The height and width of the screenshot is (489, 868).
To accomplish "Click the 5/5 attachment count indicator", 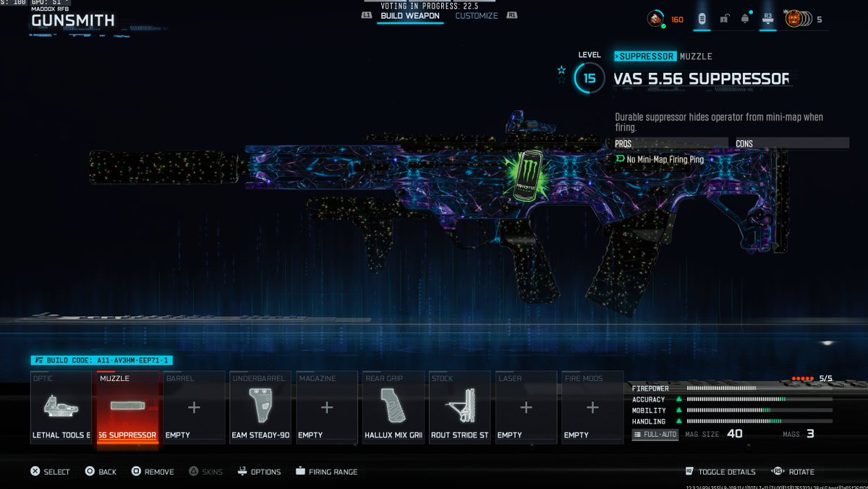I will coord(812,378).
